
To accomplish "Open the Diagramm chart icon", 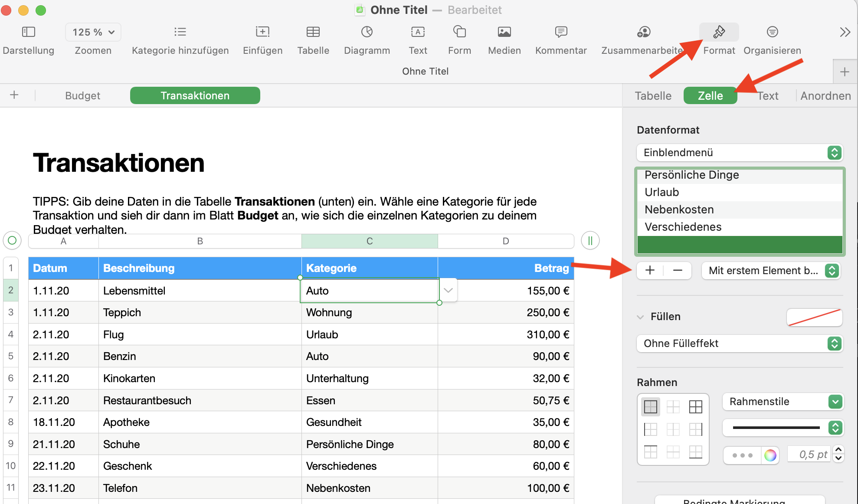I will [367, 32].
